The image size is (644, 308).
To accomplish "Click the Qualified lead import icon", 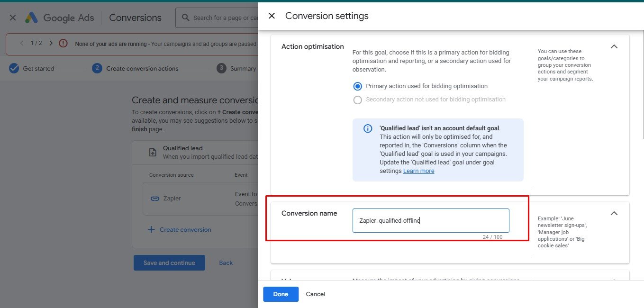I will (153, 152).
